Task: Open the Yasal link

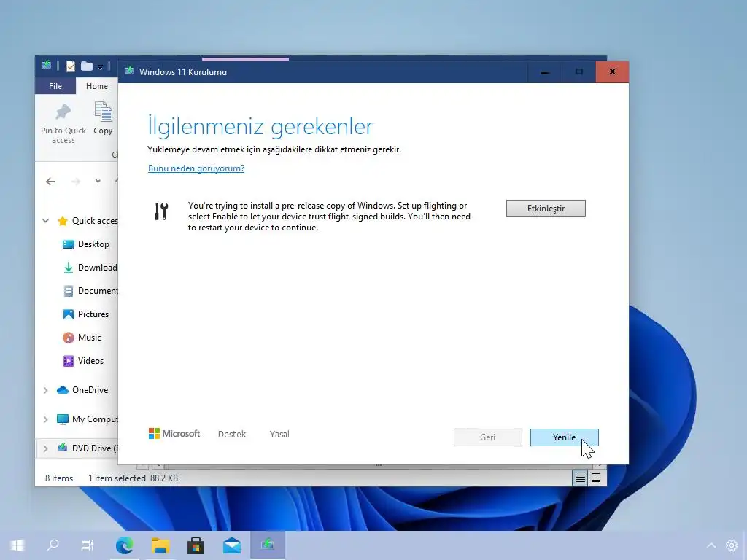Action: click(x=279, y=435)
